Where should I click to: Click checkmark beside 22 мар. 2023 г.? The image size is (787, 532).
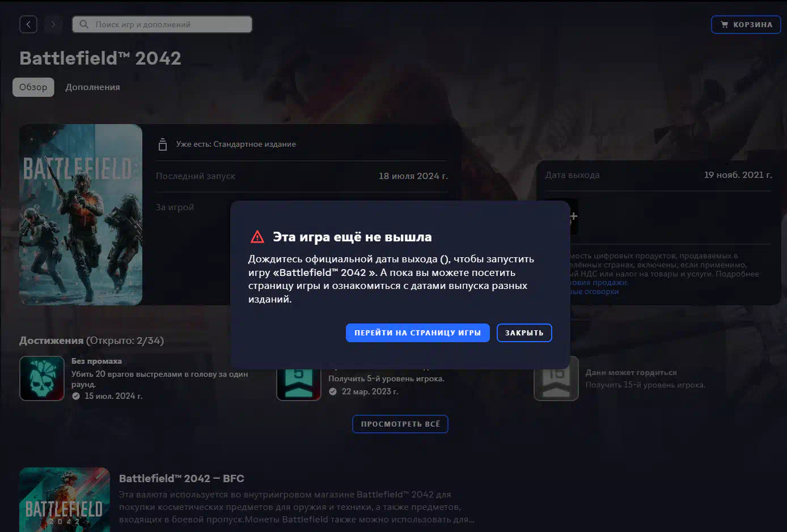pos(333,391)
